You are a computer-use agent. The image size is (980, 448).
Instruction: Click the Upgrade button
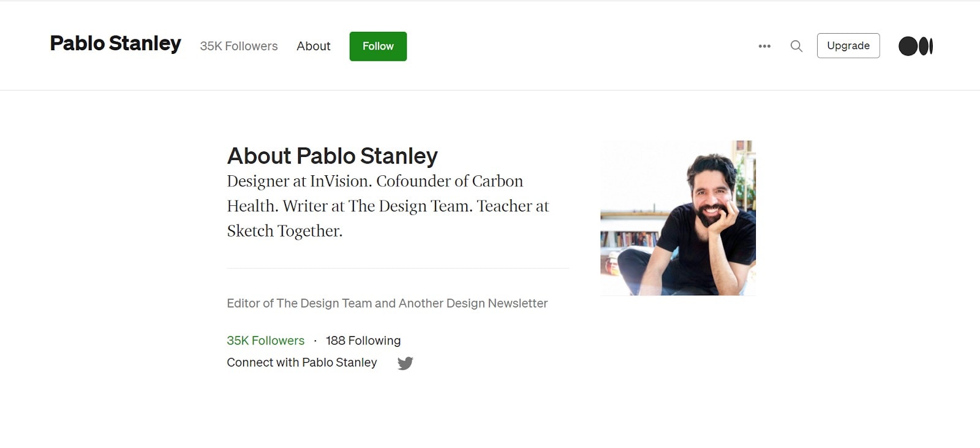(x=848, y=46)
